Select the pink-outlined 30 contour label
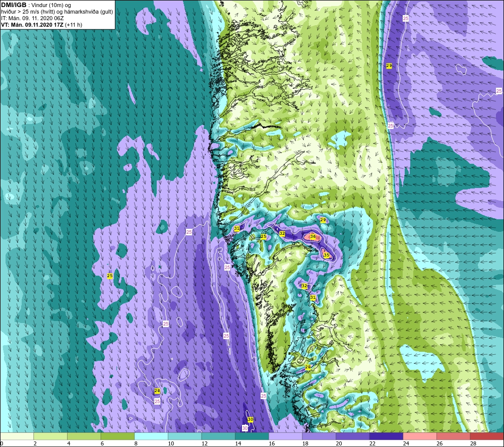This screenshot has width=504, height=447. [245, 428]
